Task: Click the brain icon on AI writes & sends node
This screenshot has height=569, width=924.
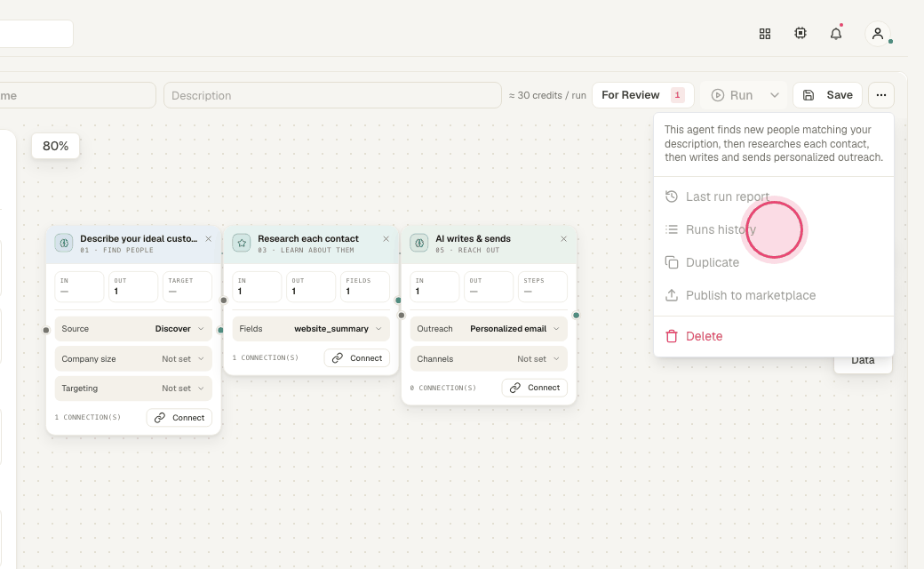Action: [419, 243]
